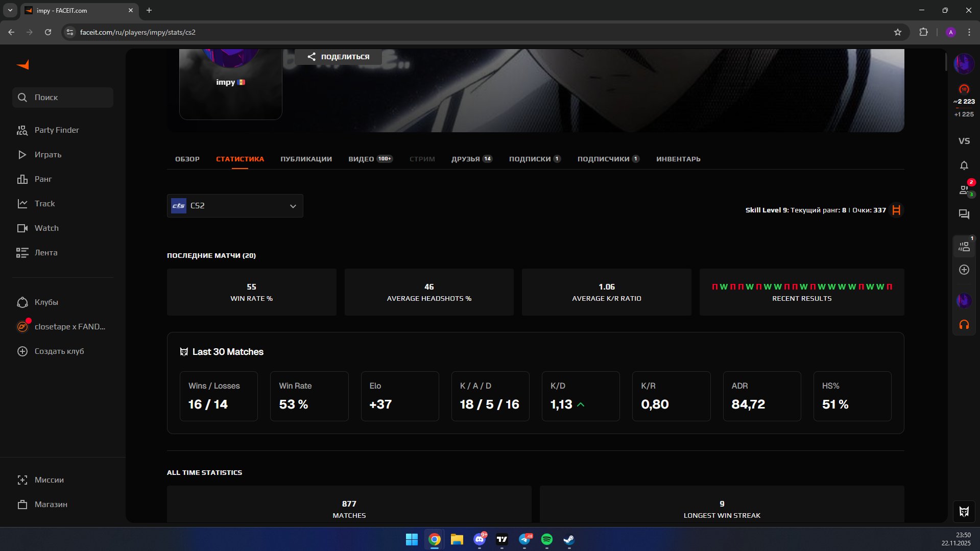Open the chat conversations icon
Screen dimensions: 980x551
(964, 214)
